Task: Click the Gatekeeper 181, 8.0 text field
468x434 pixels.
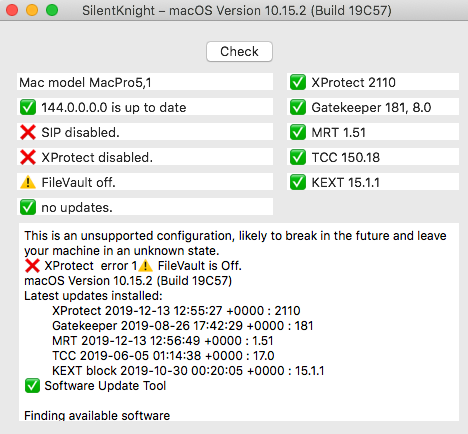Action: [x=373, y=107]
